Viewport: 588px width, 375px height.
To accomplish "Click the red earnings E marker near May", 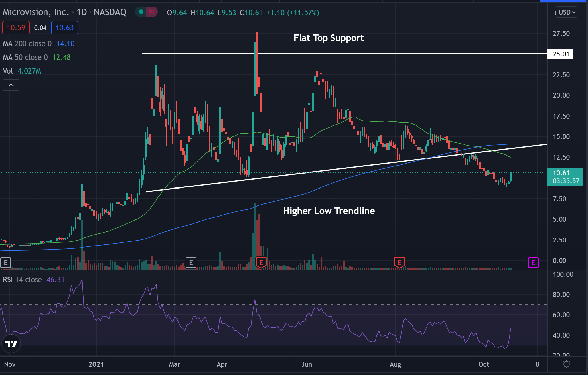I will [261, 263].
